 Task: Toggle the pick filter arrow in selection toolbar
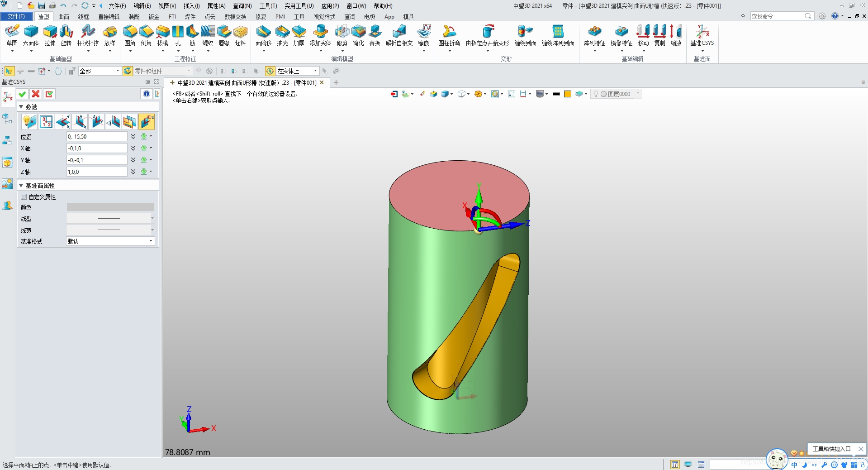(9, 71)
